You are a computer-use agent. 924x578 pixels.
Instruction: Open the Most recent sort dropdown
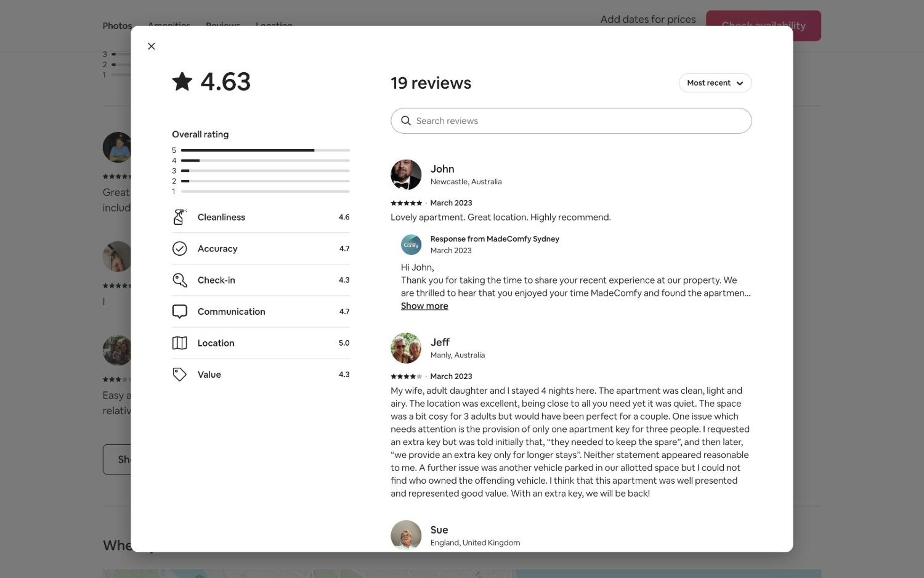[715, 83]
